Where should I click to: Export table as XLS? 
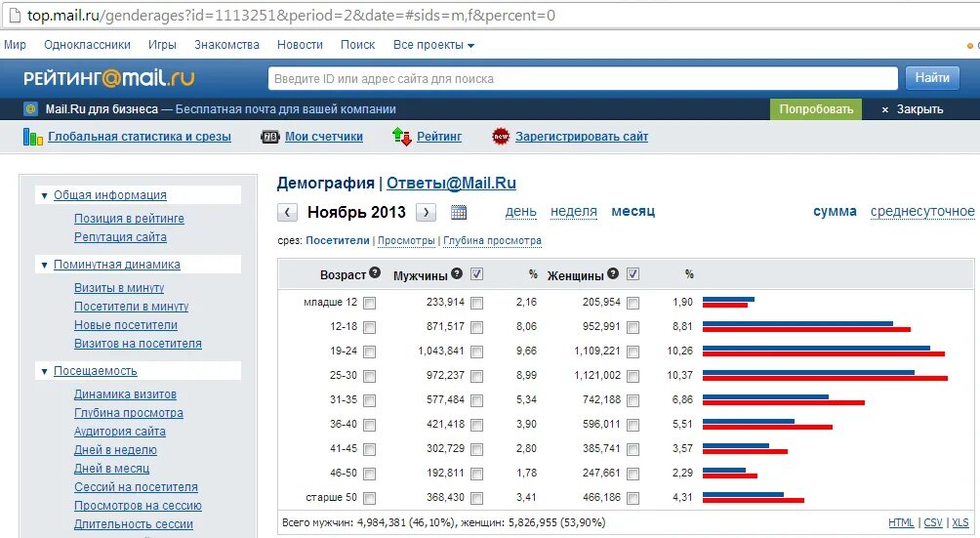(960, 523)
